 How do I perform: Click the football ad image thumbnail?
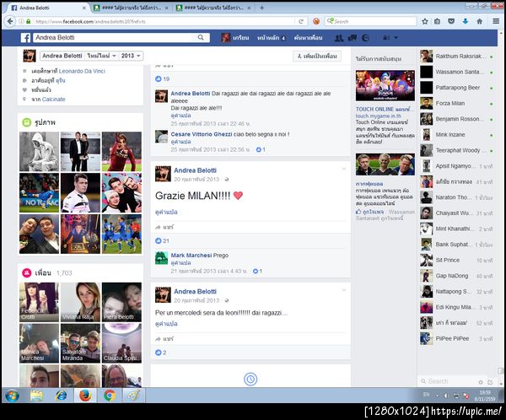coord(385,164)
